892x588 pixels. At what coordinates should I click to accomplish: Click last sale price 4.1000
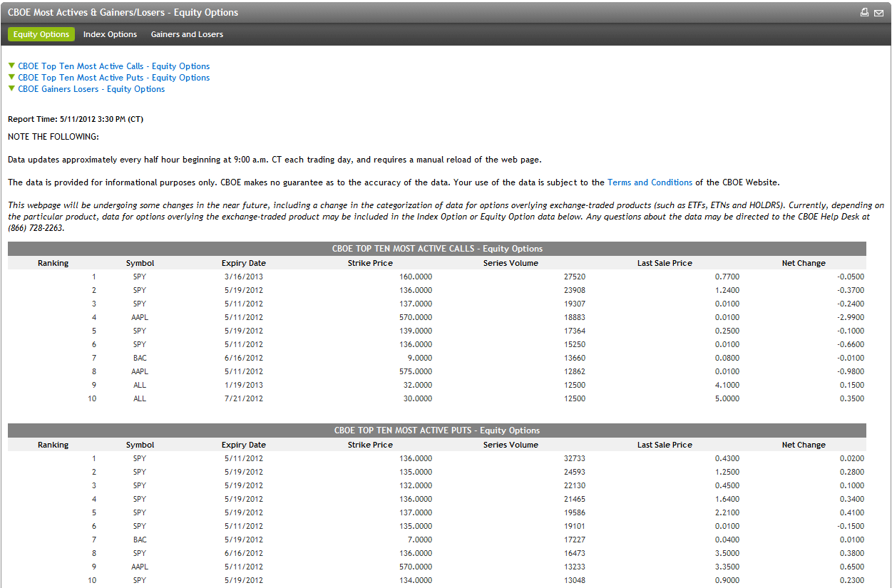(727, 385)
